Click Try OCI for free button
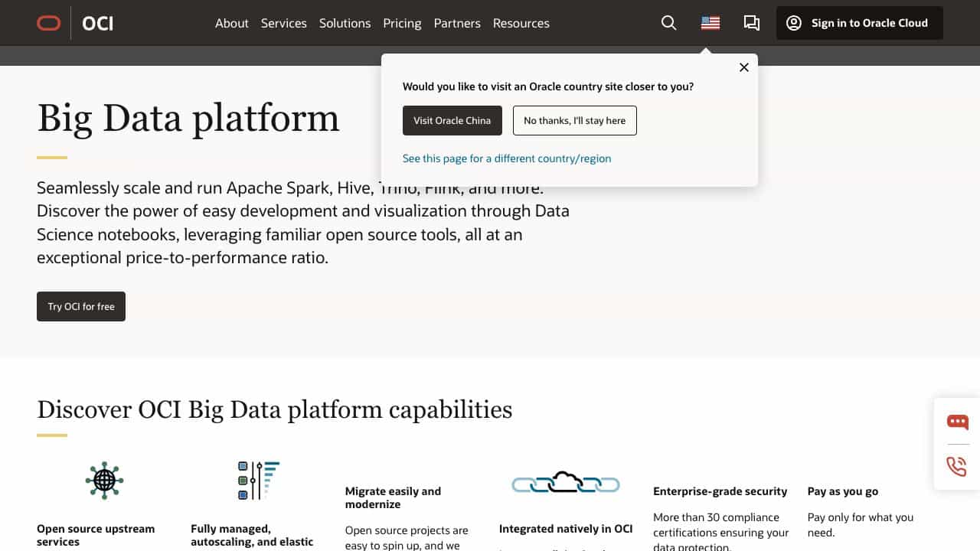The width and height of the screenshot is (980, 551). 81,306
